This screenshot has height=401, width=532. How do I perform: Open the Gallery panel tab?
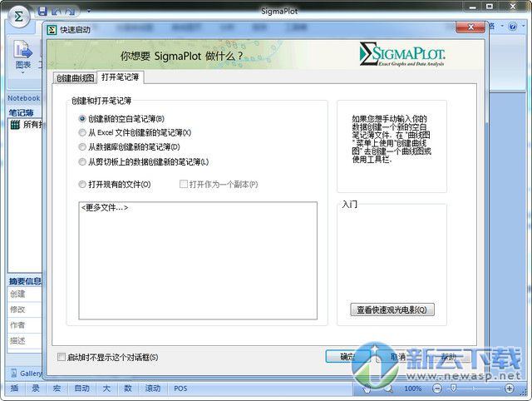[27, 374]
